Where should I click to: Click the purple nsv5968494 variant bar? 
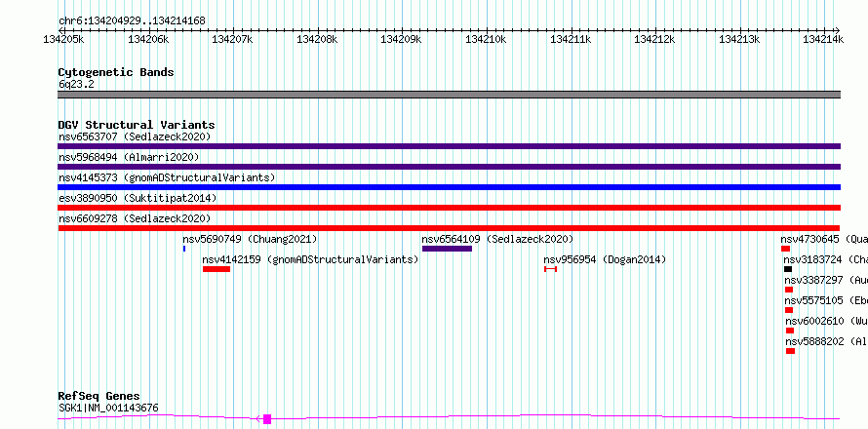click(449, 167)
